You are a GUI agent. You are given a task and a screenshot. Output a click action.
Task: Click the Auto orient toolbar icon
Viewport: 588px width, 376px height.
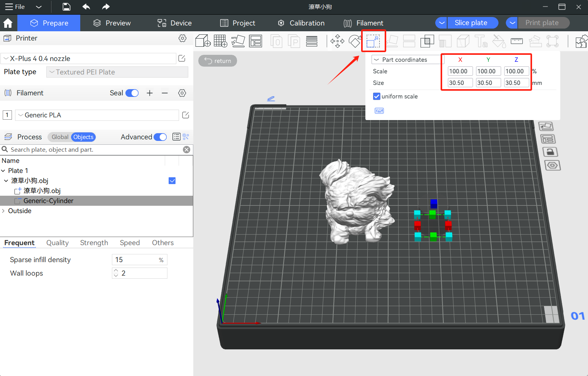coord(238,41)
